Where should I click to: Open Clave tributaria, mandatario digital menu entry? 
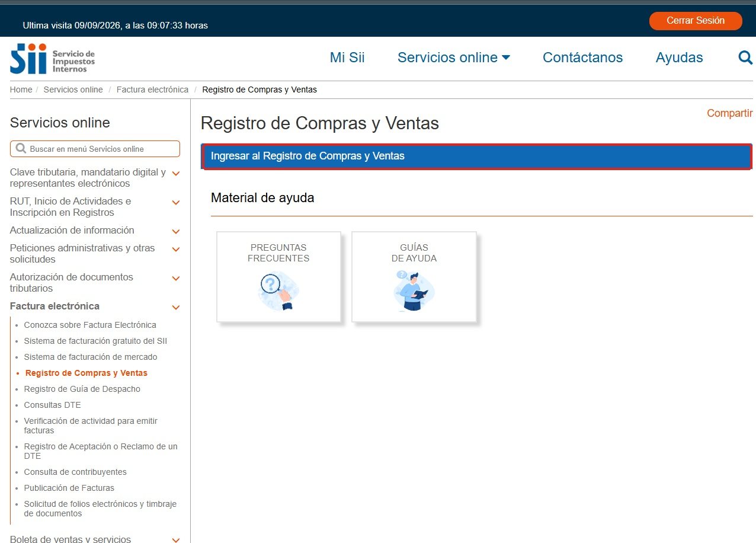tap(88, 178)
